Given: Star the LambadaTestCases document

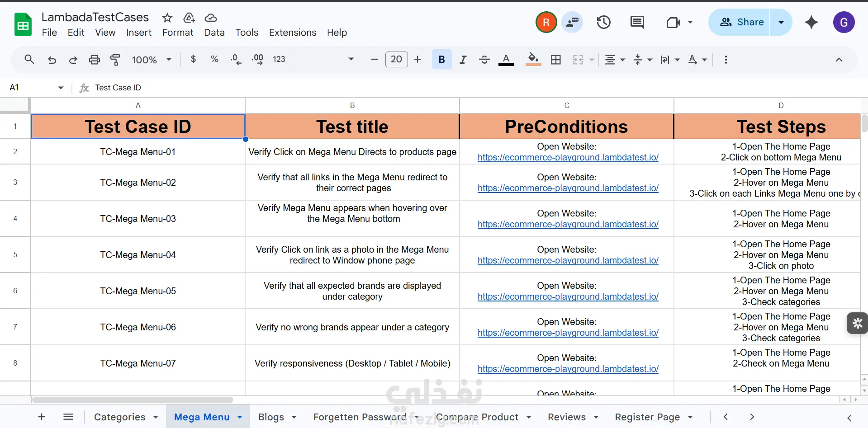Looking at the screenshot, I should click(167, 18).
